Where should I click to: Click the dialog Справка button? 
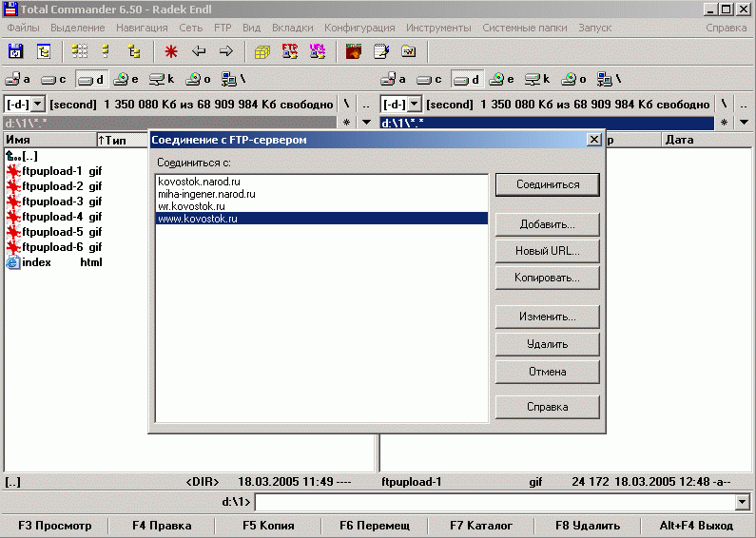point(548,407)
